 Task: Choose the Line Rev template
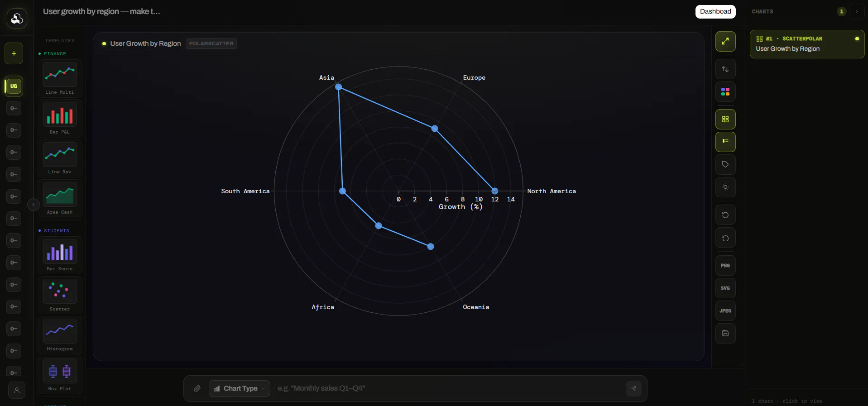click(x=60, y=158)
